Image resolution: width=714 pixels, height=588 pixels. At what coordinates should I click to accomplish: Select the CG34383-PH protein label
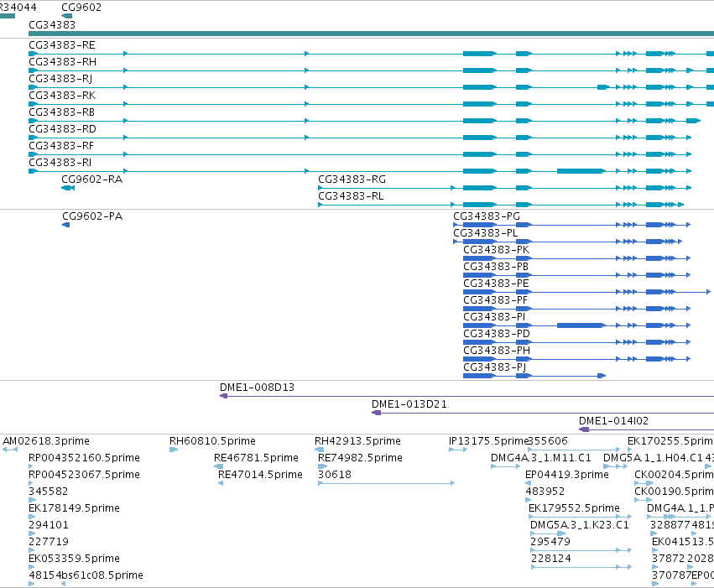point(497,351)
